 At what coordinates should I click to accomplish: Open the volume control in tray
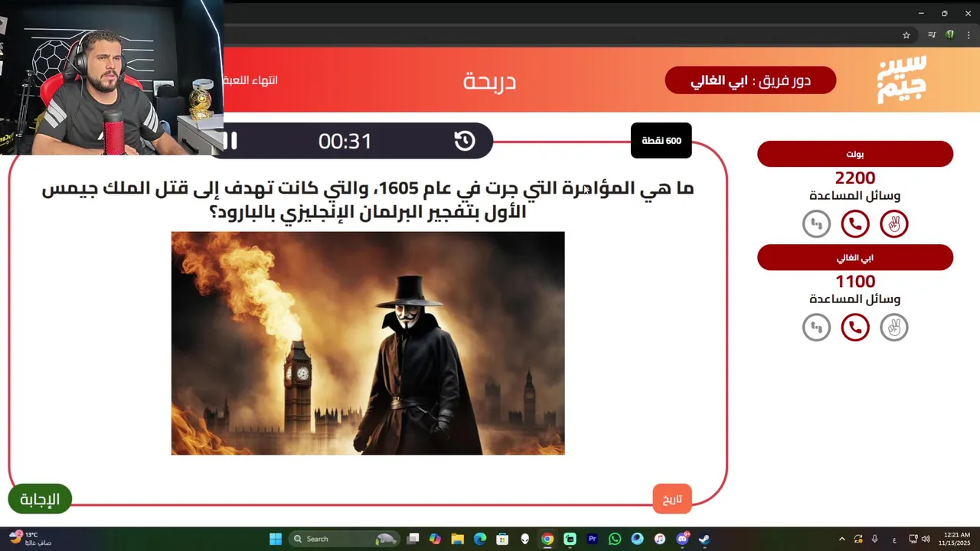click(926, 539)
